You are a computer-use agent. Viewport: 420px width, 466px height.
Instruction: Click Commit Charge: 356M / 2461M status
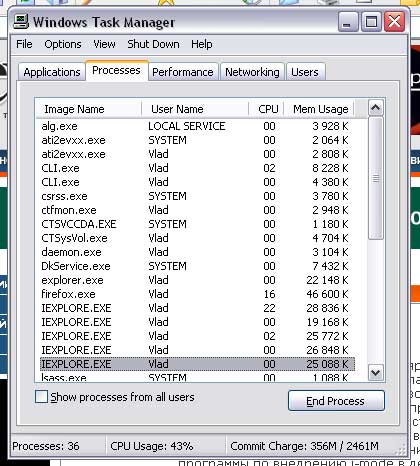coord(304,446)
